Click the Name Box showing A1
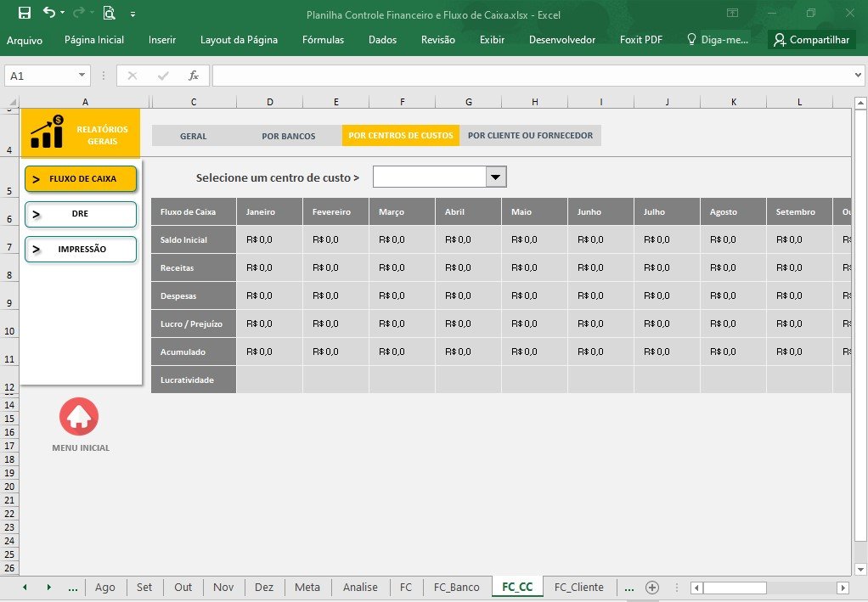The width and height of the screenshot is (868, 602). (x=40, y=76)
